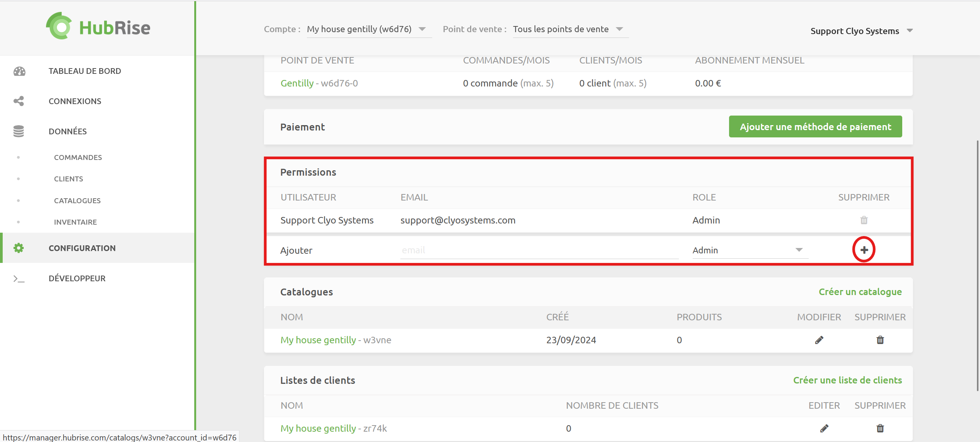980x442 pixels.
Task: Edit the My house gentilly catalogue with the pencil icon
Action: pos(819,340)
